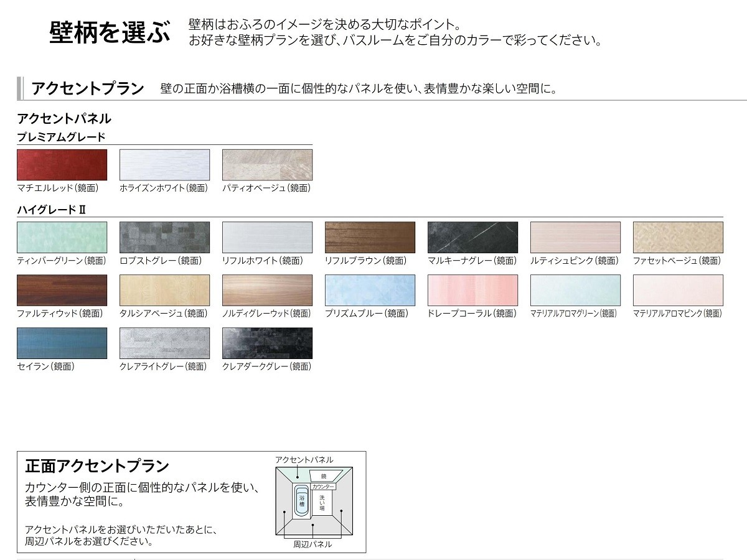Pick the ルティシュピンク swatch

(x=575, y=237)
